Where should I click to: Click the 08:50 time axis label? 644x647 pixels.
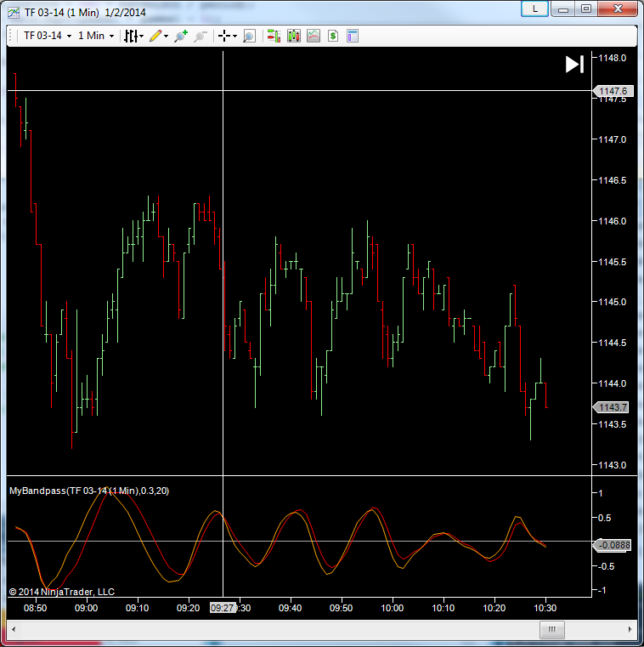coord(35,608)
